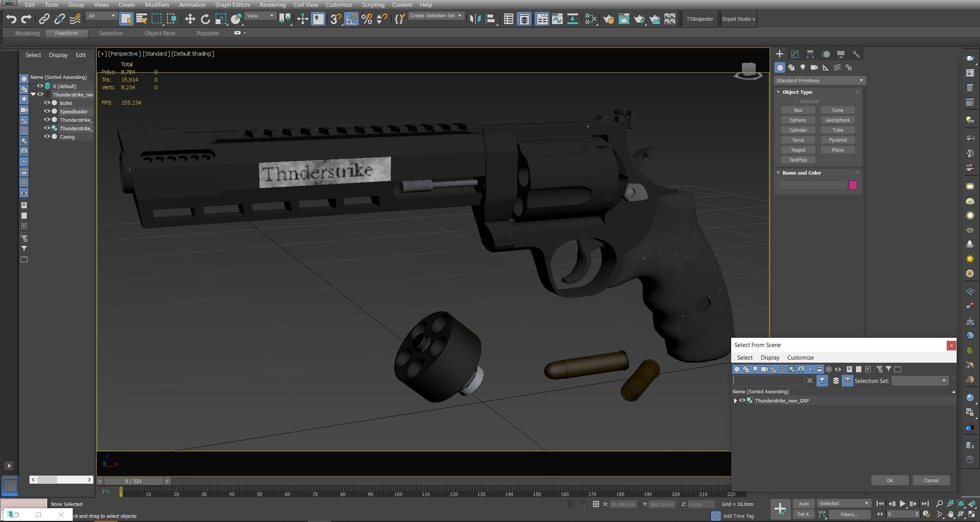Image resolution: width=980 pixels, height=522 pixels.
Task: Click the Cylinder primitive button
Action: (798, 130)
